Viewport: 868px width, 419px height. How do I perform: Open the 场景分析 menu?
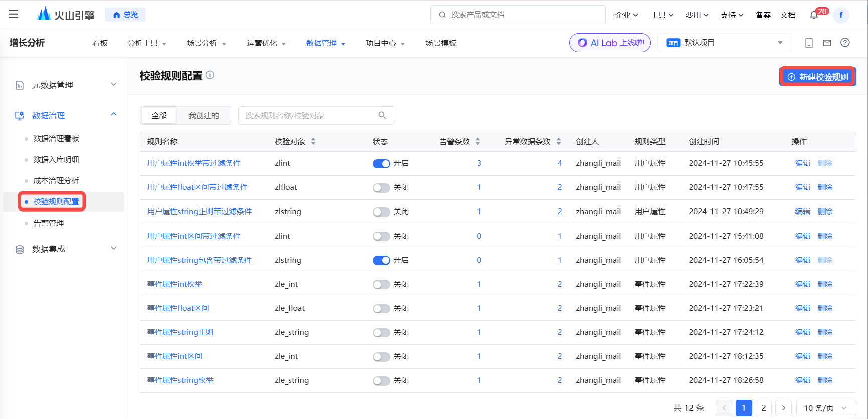(x=206, y=43)
